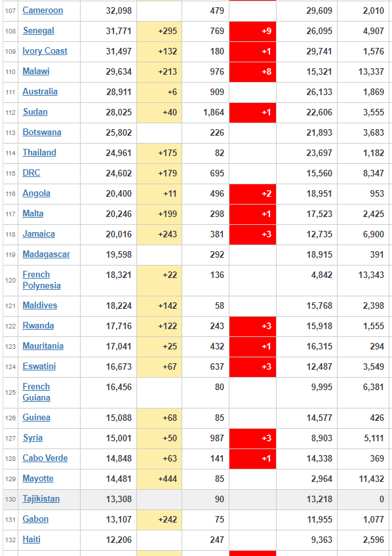Click the Ivory Coast link
Screen dimensions: 392x556
tap(45, 51)
